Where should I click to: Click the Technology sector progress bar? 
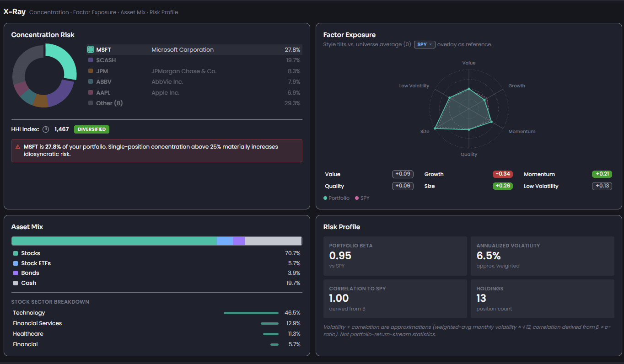point(251,313)
